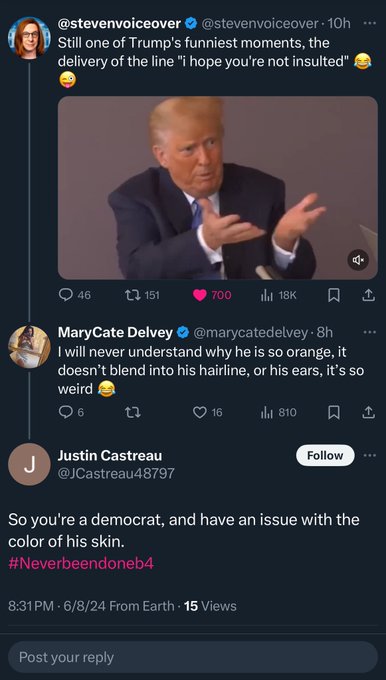Bookmark stevenvoiceover's post

click(x=333, y=295)
